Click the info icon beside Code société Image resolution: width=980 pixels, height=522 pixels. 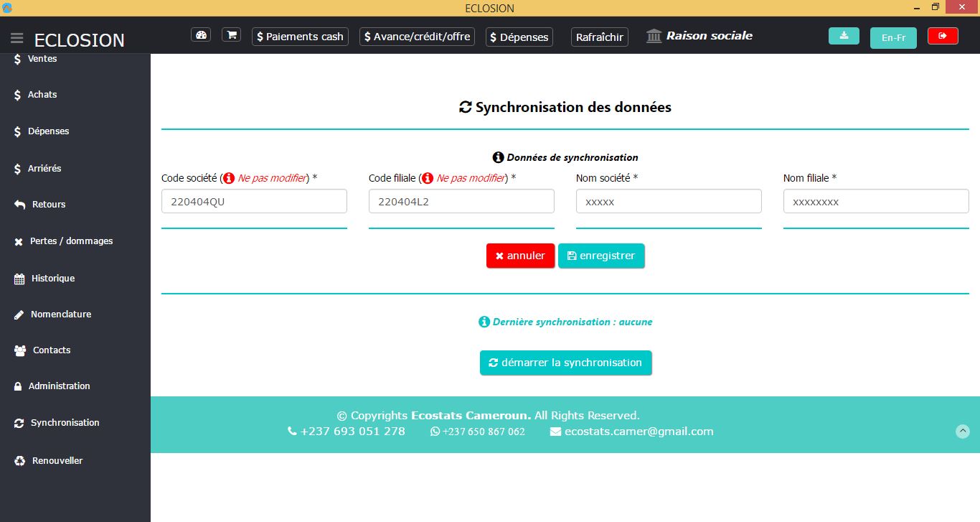(229, 178)
